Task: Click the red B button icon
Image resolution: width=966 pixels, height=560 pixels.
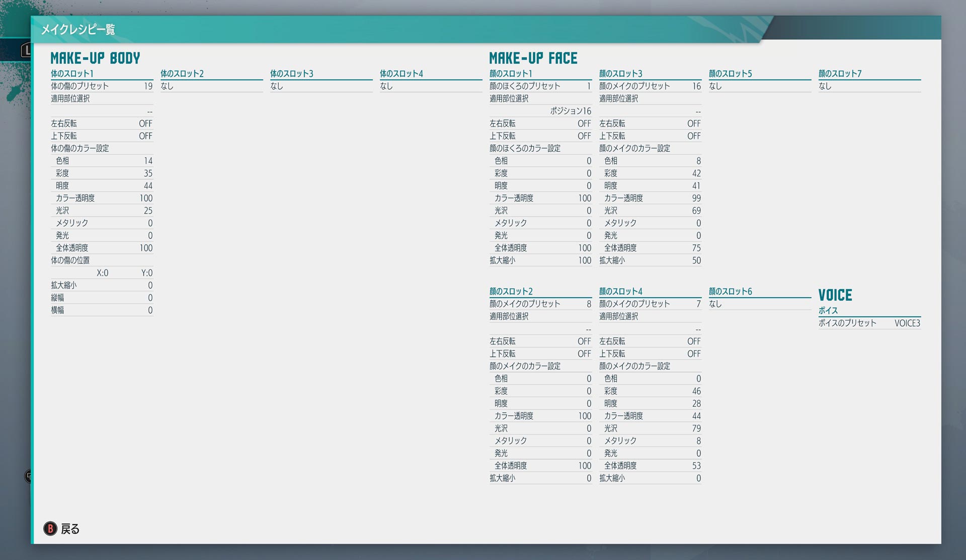Action: pos(50,529)
